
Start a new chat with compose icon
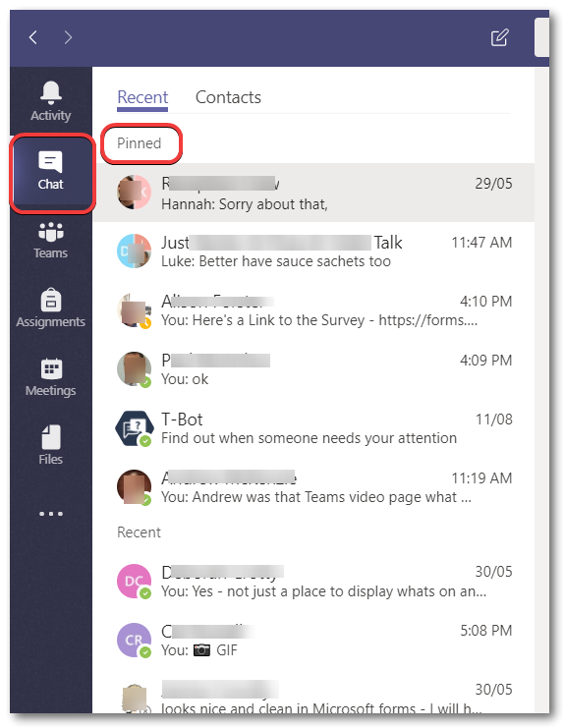click(x=499, y=37)
